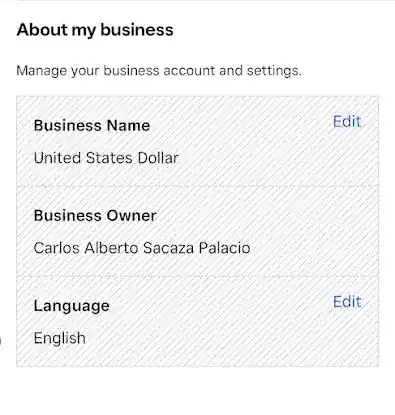Click the word Alberto in owner name
The height and width of the screenshot is (415, 395).
pyautogui.click(x=111, y=248)
